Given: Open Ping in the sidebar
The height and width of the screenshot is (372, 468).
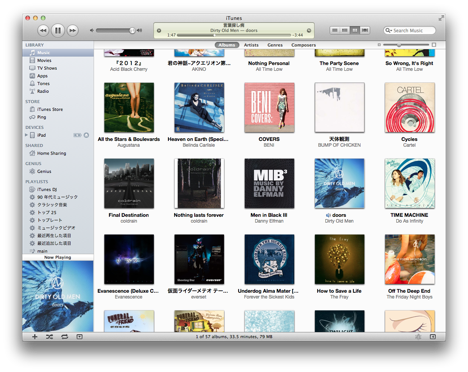Looking at the screenshot, I should point(58,117).
